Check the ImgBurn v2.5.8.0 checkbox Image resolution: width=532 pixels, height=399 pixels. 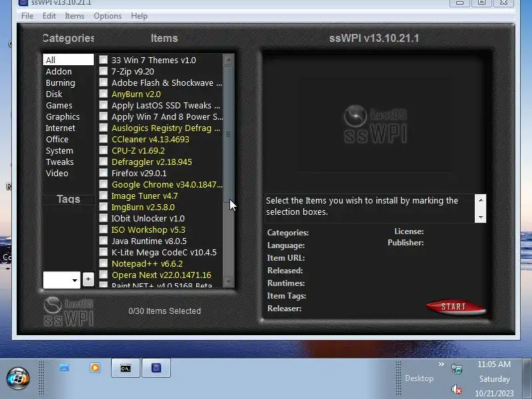pyautogui.click(x=104, y=207)
